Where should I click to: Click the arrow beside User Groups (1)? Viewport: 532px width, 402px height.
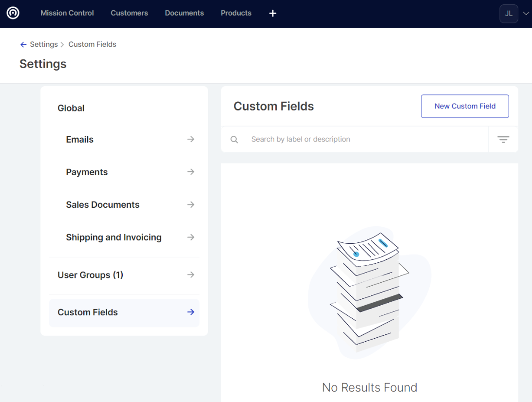point(190,274)
